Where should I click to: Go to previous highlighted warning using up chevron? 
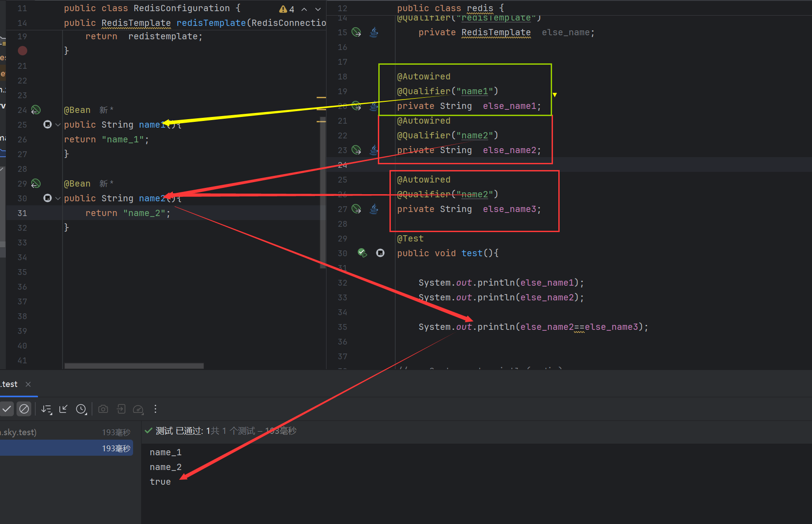click(304, 9)
